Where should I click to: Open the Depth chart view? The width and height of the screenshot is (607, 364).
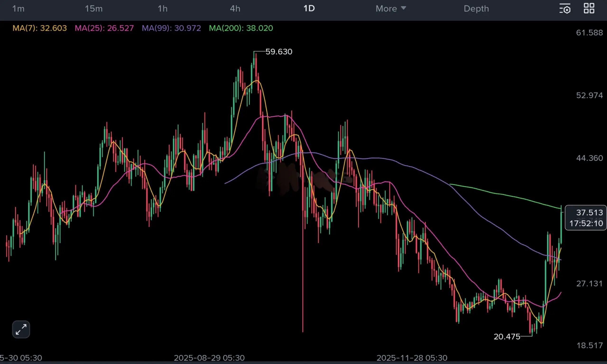point(476,9)
